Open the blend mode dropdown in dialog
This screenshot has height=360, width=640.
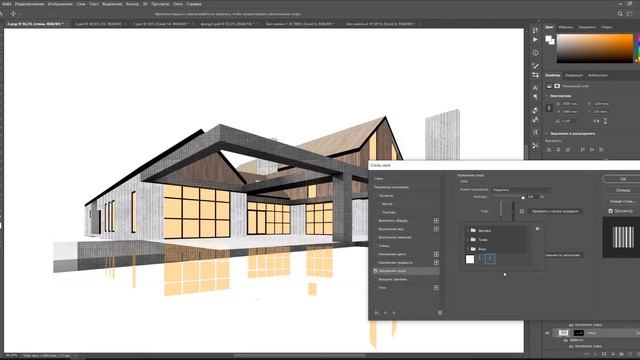[521, 190]
